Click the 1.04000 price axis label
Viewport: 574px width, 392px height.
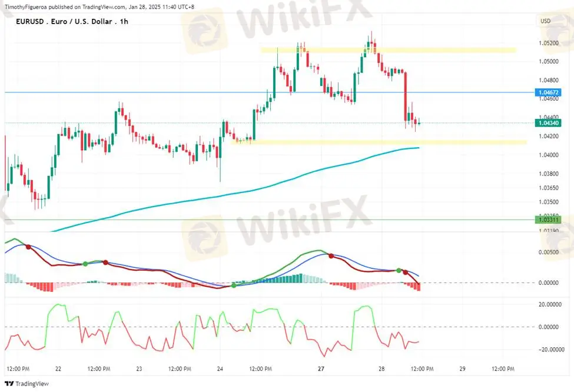pos(548,155)
